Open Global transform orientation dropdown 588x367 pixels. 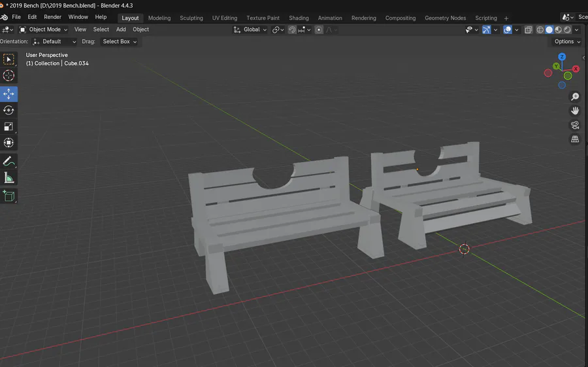click(250, 29)
